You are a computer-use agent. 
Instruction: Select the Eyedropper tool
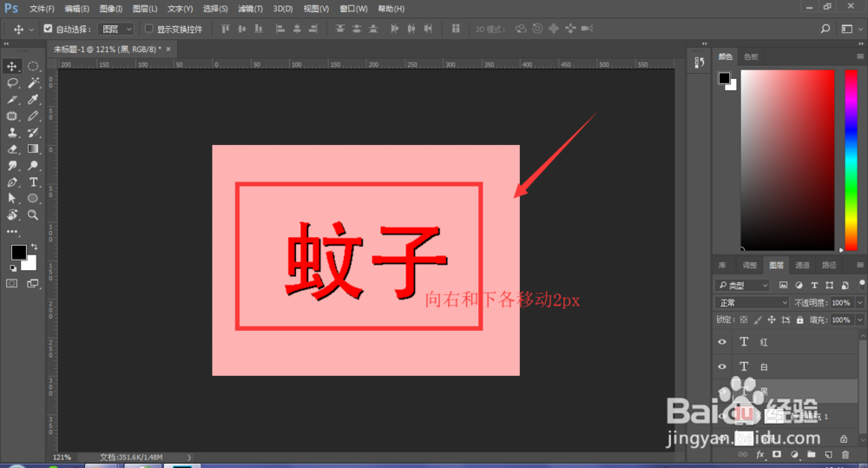point(33,100)
